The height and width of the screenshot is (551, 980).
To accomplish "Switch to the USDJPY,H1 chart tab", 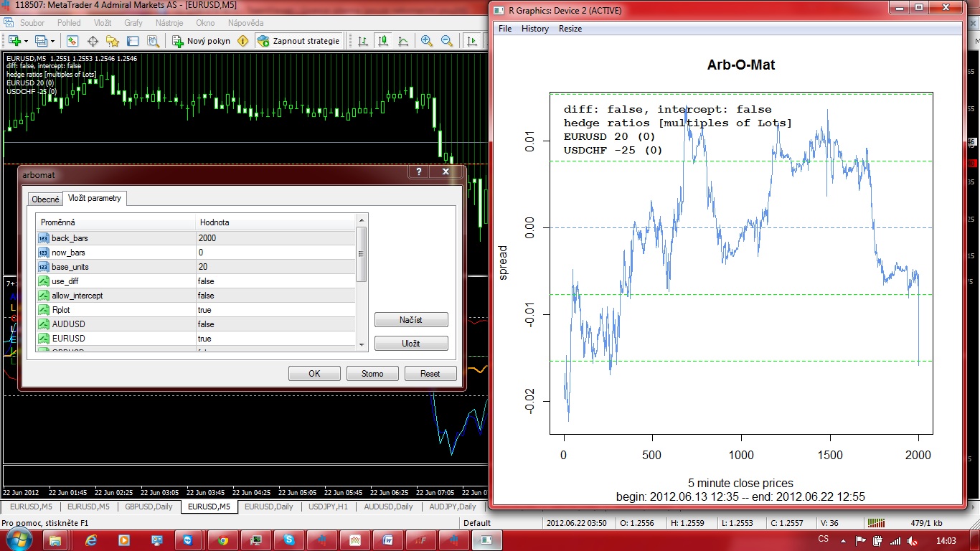I will click(x=328, y=507).
